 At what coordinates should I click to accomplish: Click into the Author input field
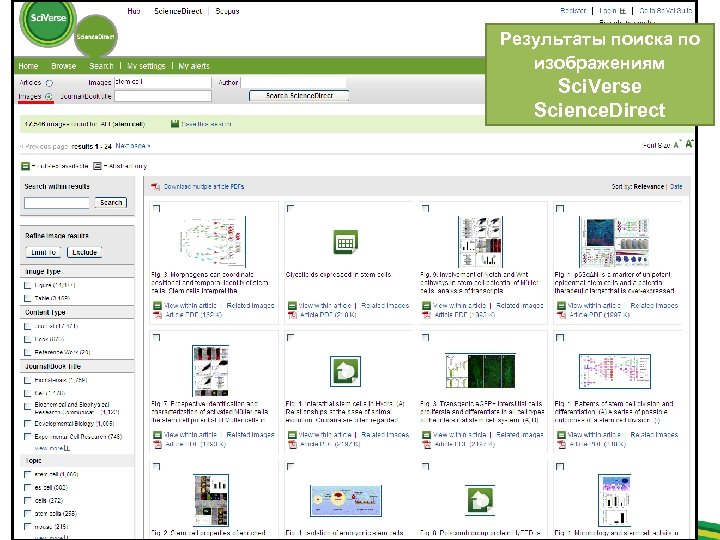294,83
